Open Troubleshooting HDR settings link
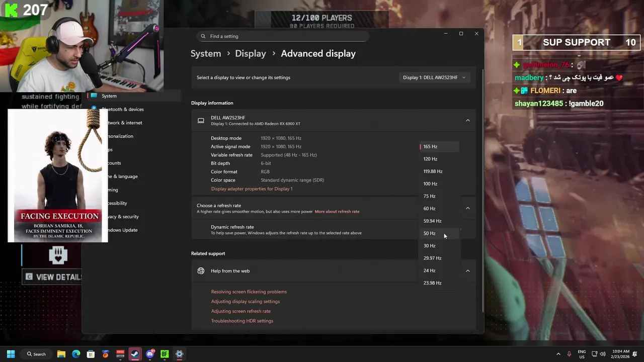Image resolution: width=644 pixels, height=362 pixels. click(242, 321)
